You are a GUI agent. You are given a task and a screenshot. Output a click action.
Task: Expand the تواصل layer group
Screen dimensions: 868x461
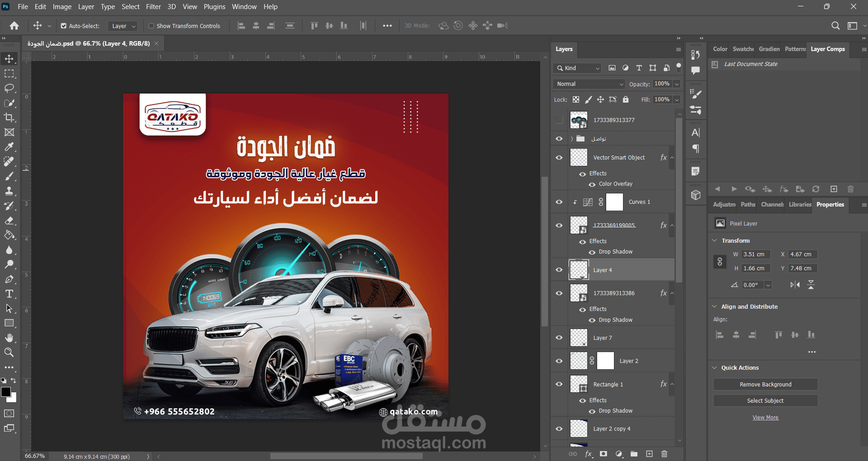(x=572, y=139)
